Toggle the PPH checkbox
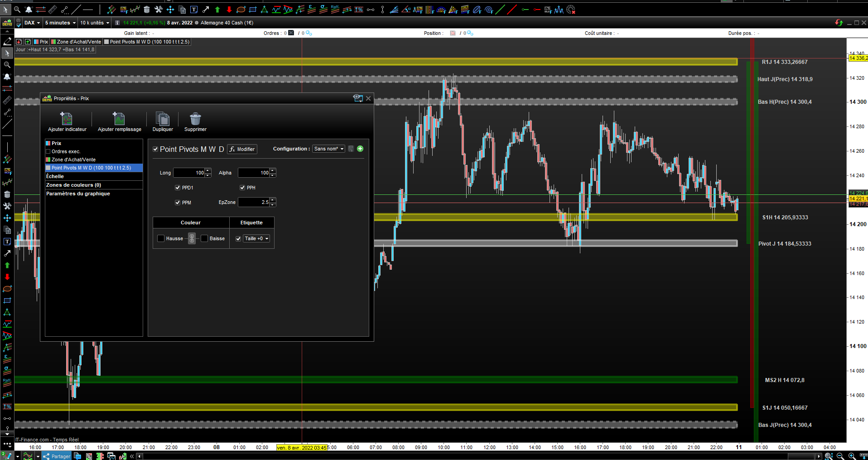 [x=242, y=188]
